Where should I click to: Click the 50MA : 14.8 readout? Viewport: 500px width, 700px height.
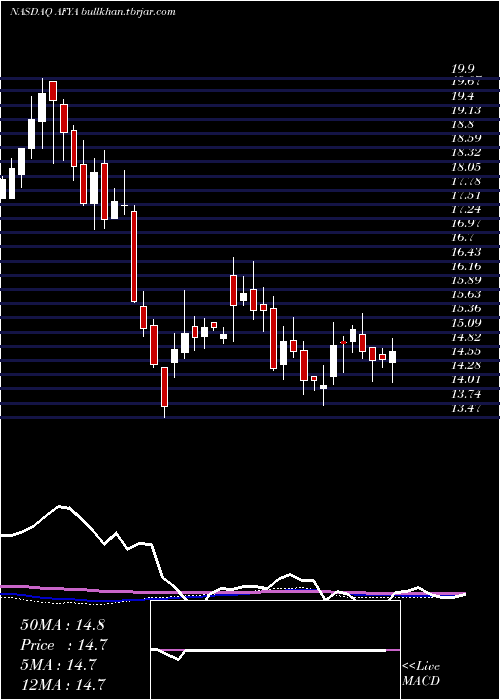62,625
